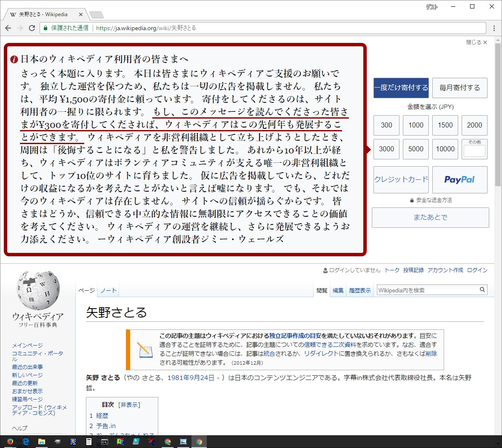This screenshot has height=448, width=502.
Task: Open 最近の出来事 sidebar link
Action: pyautogui.click(x=27, y=367)
